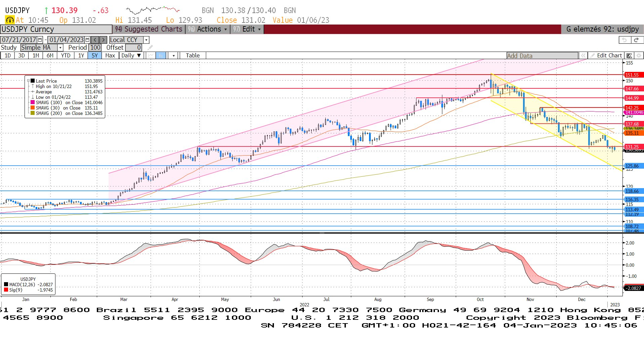The width and height of the screenshot is (644, 344).
Task: Collapse panel with double left chevron
Action: (583, 56)
